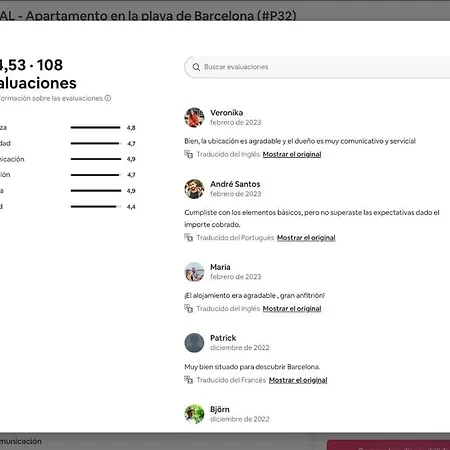Viewport: 450px width, 450px height.
Task: Click the 4,8 rating progress bar
Action: (95, 127)
